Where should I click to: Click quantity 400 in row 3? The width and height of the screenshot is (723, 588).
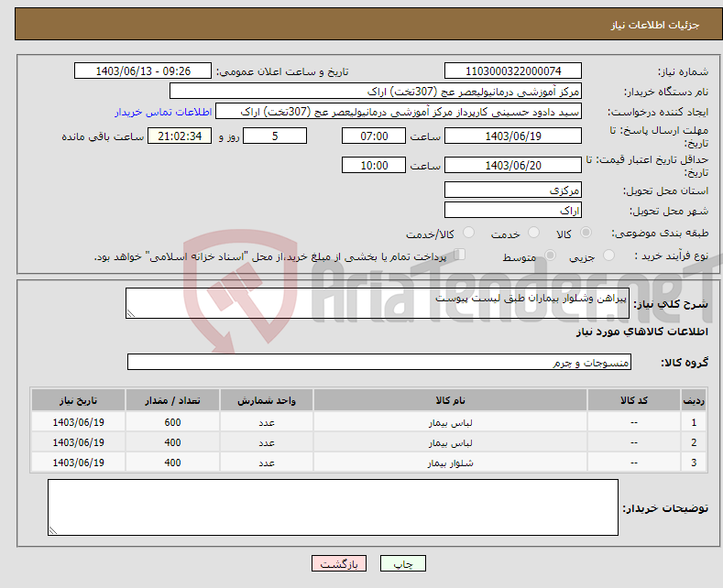click(172, 463)
